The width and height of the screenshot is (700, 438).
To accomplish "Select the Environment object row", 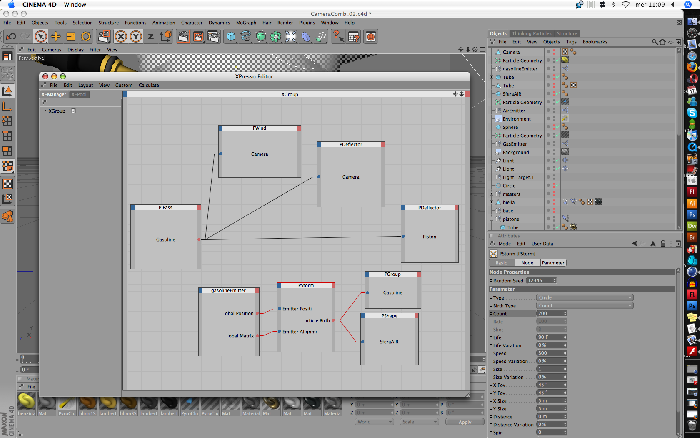I will (x=518, y=119).
